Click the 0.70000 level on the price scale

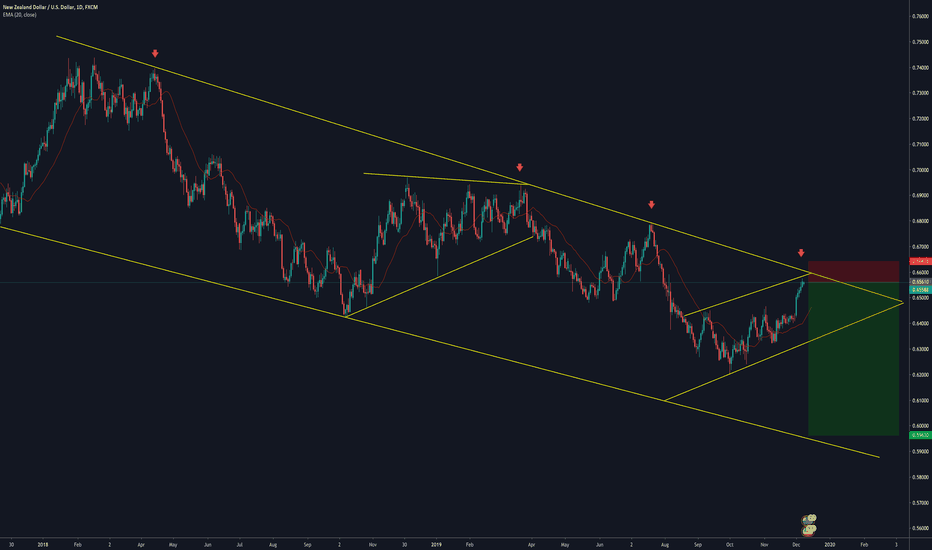pos(919,170)
